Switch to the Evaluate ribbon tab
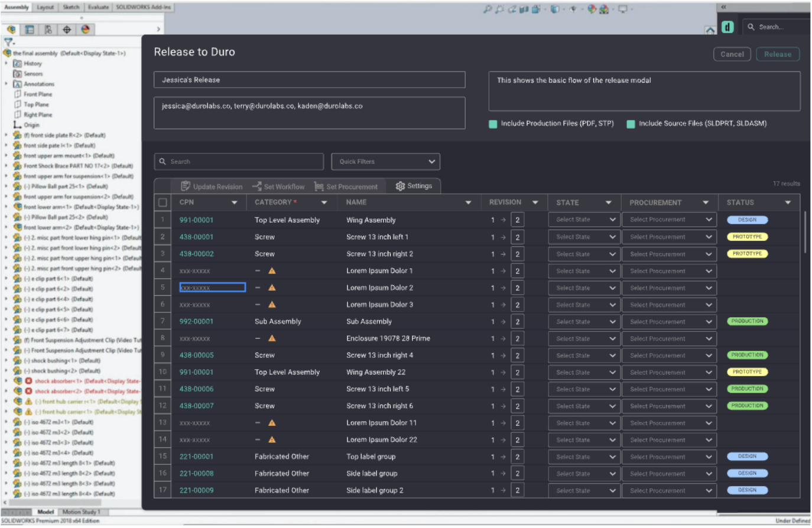812x528 pixels. click(98, 7)
